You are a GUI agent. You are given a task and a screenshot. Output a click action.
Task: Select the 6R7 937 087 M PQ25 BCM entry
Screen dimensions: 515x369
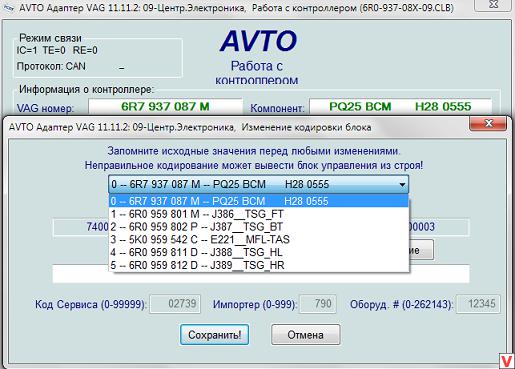pos(259,201)
